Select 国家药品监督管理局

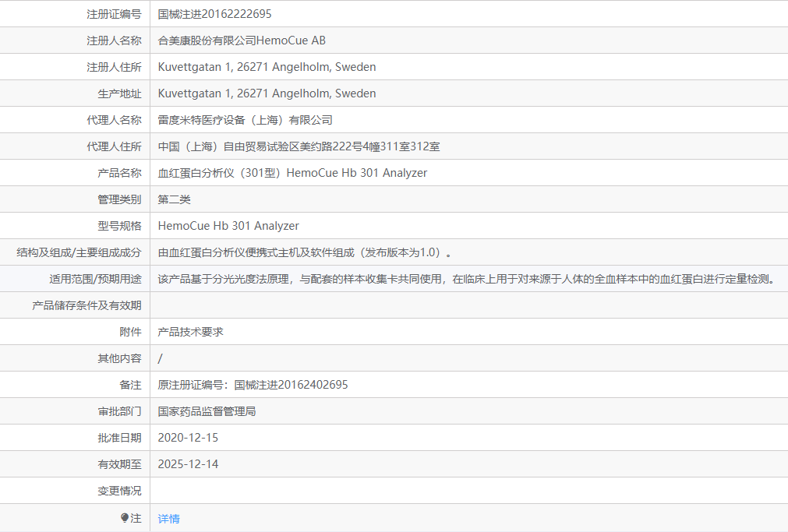pyautogui.click(x=207, y=412)
